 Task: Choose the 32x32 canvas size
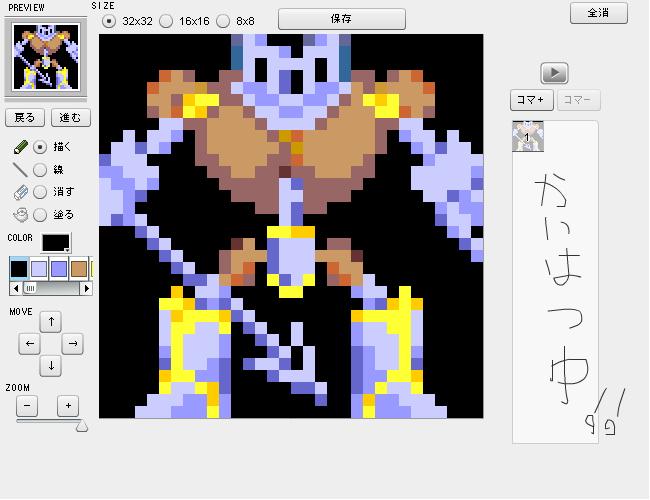pos(109,21)
